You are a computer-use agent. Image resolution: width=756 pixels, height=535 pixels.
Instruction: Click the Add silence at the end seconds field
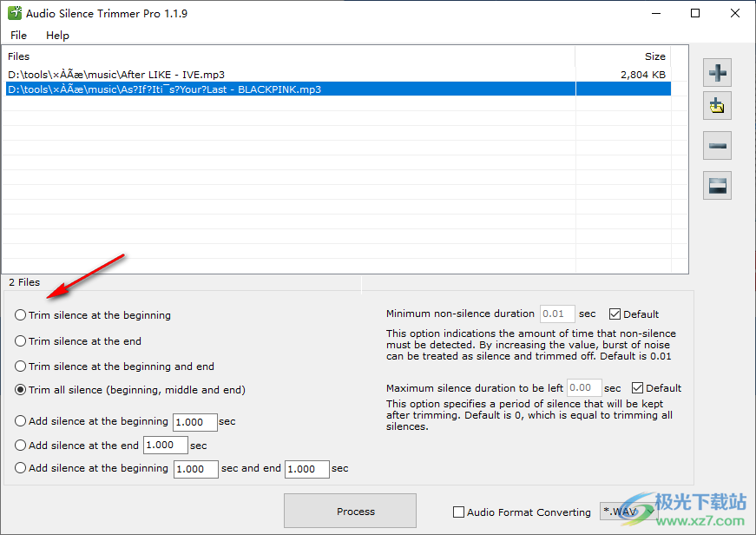click(x=166, y=446)
